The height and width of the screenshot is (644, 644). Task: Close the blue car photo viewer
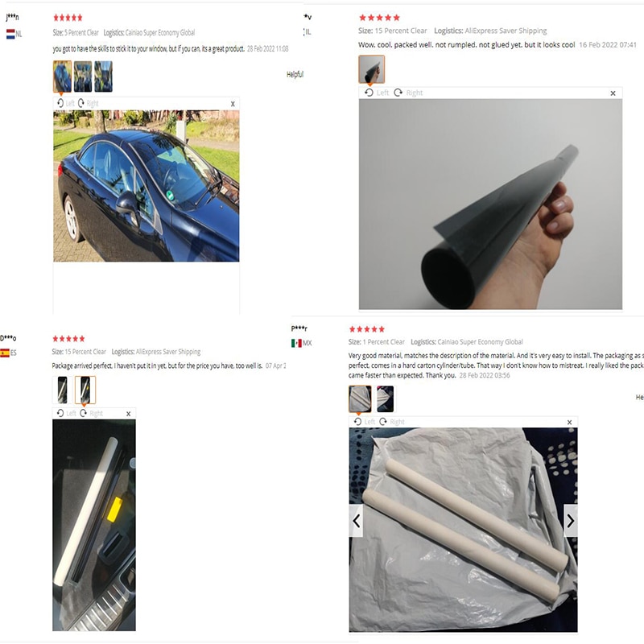(233, 104)
